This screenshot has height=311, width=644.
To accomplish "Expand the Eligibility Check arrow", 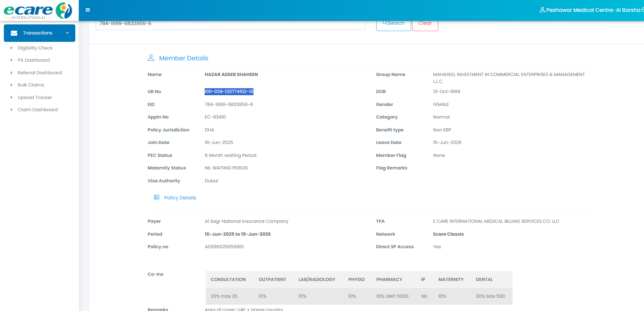I will 12,48.
